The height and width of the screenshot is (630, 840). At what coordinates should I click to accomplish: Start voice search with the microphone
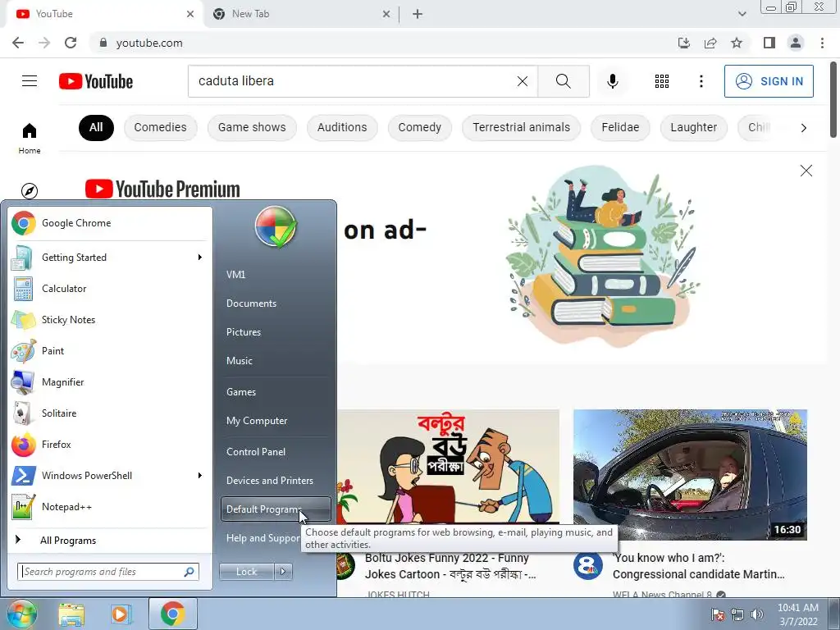(612, 81)
